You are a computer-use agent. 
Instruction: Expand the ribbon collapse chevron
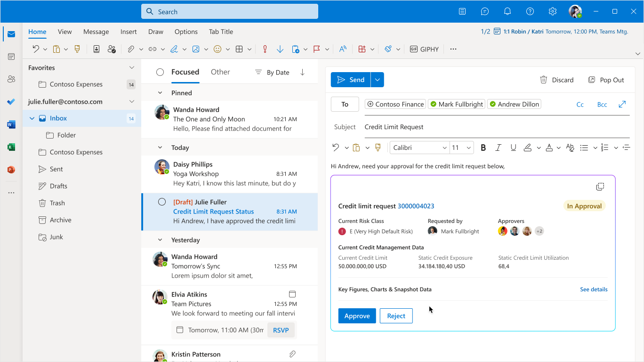point(638,53)
